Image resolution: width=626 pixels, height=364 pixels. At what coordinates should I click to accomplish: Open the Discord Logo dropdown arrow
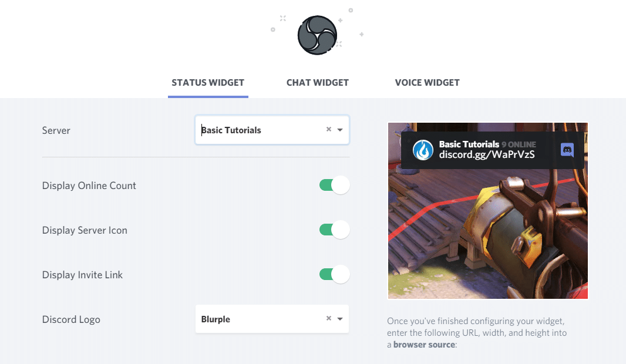point(340,319)
